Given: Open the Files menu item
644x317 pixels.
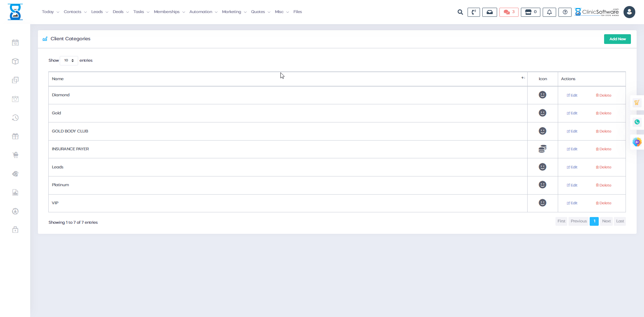Looking at the screenshot, I should (x=298, y=12).
